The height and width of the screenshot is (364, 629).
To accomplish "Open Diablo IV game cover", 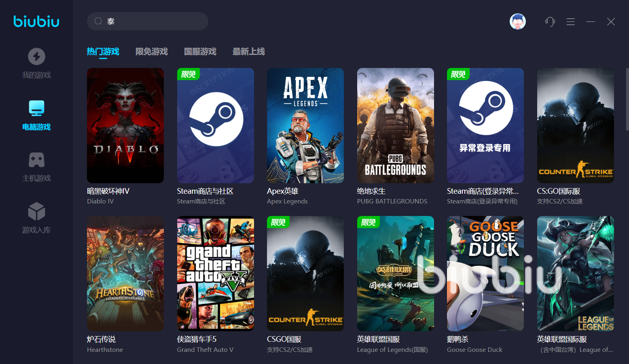I will click(x=125, y=125).
